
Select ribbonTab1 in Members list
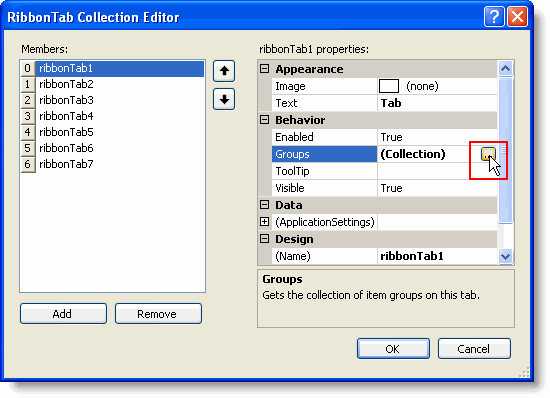click(x=120, y=68)
